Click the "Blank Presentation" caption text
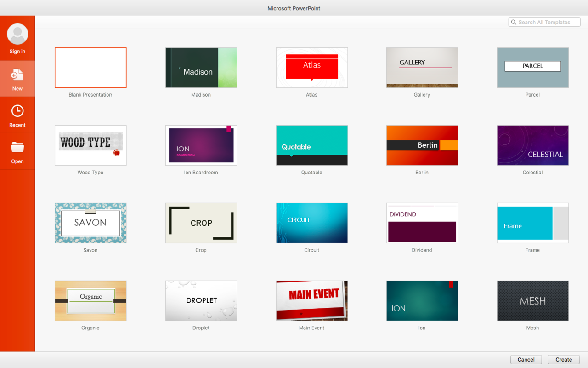The height and width of the screenshot is (368, 588). pyautogui.click(x=90, y=95)
